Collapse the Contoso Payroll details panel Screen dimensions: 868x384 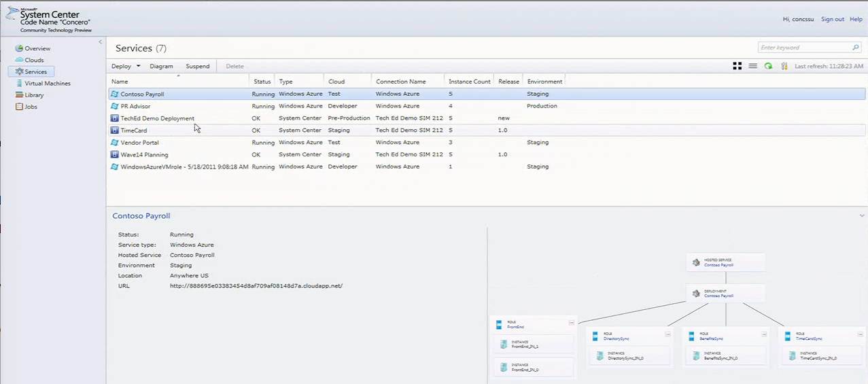(862, 216)
